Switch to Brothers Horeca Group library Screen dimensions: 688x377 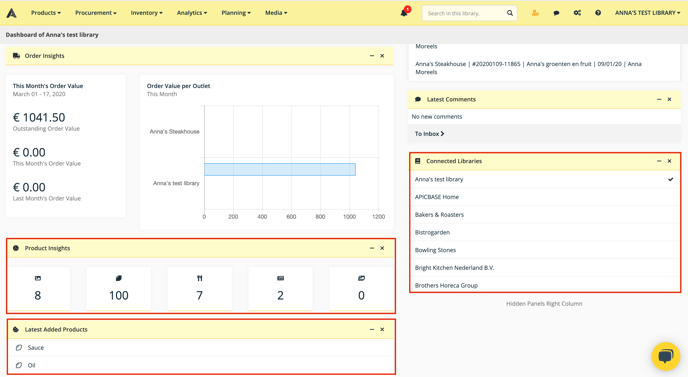tap(544, 285)
